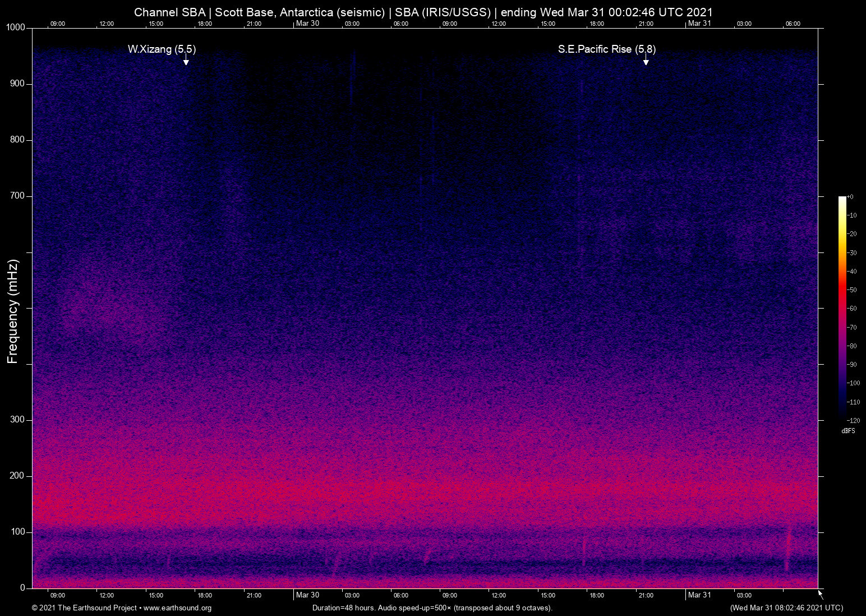Click the dBFS unit label under the color scale
Screen dimensions: 866x616
(x=848, y=431)
